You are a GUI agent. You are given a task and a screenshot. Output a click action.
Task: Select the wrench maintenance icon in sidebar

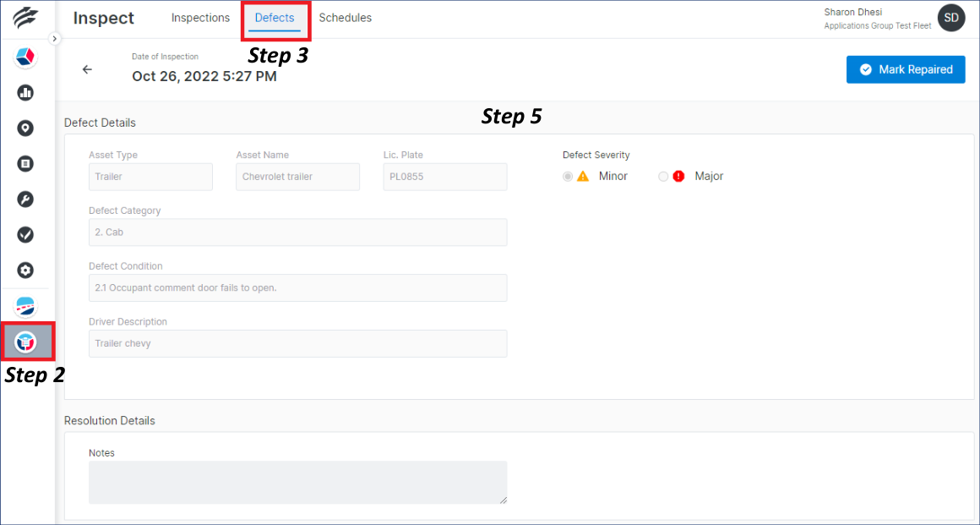click(x=24, y=199)
